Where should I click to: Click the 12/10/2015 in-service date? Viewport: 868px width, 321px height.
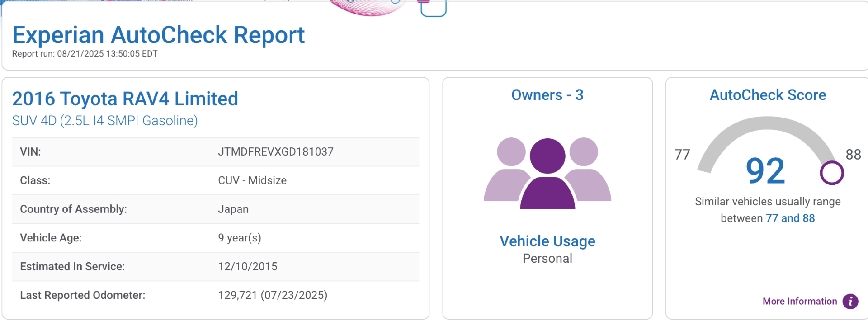(248, 266)
